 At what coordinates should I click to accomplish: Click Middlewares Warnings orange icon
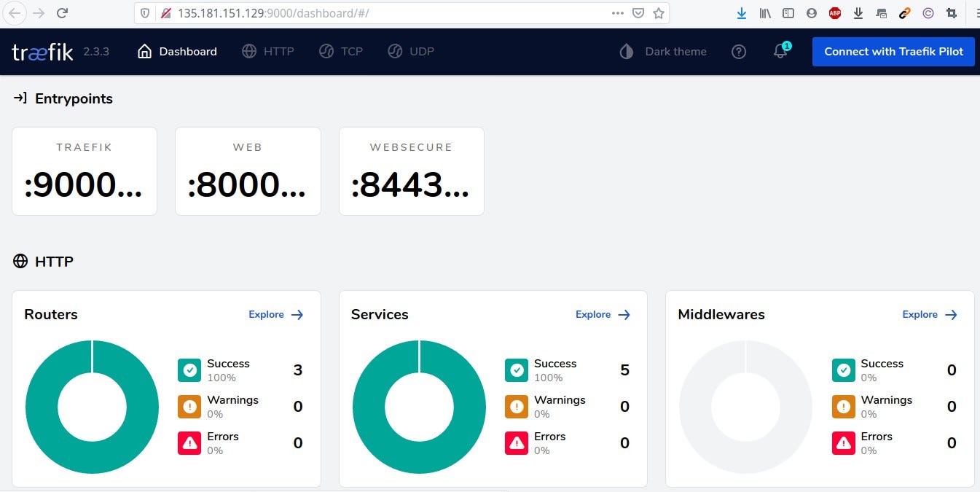844,407
